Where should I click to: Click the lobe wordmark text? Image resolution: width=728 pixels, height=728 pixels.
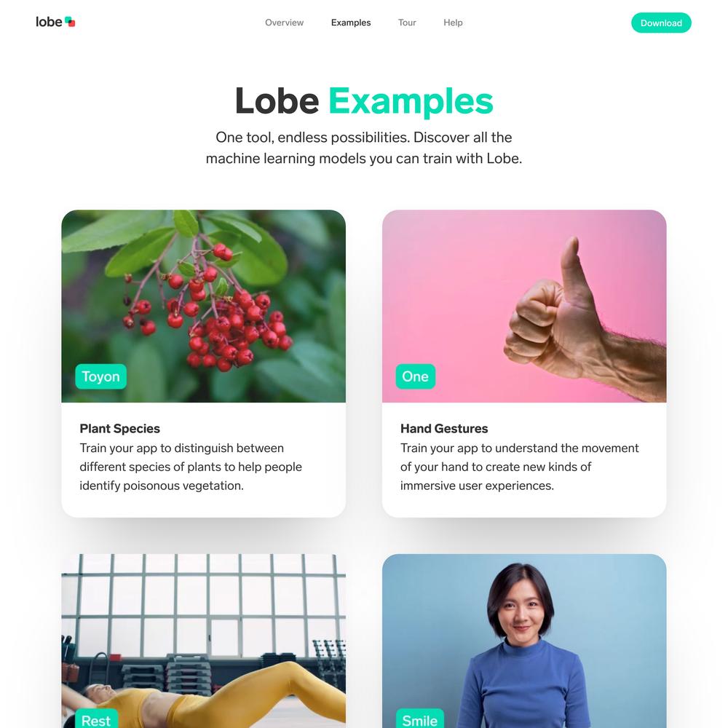(49, 22)
